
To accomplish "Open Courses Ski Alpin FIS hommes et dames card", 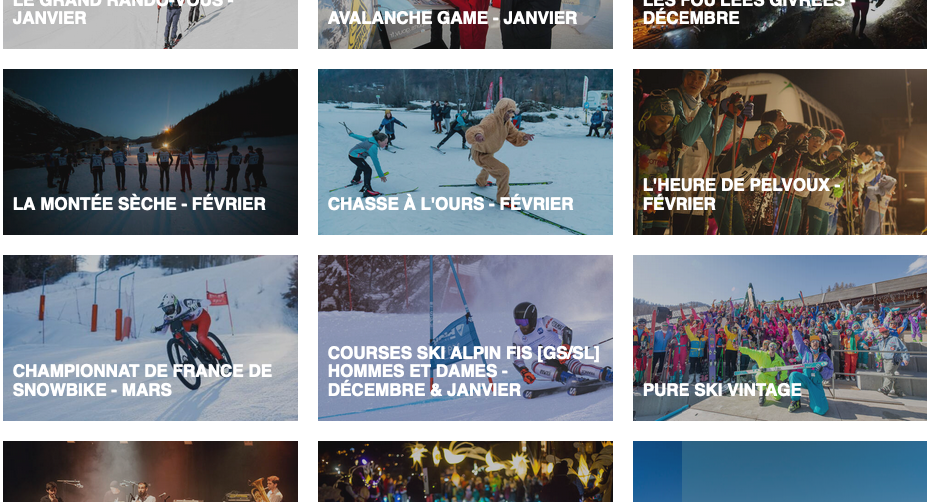I will tap(465, 338).
